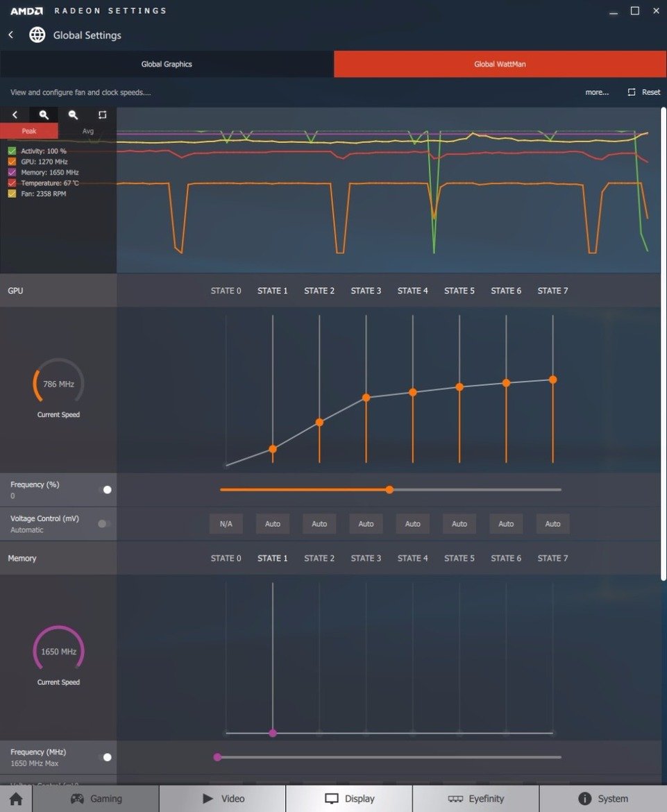Click Memory STATE 7 column header
Viewport: 667px width, 812px height.
click(552, 558)
